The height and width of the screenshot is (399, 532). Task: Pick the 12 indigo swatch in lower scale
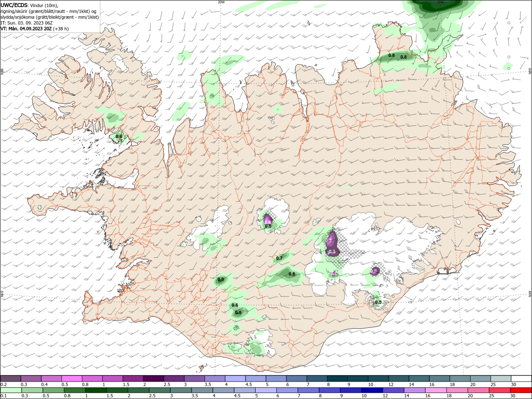[x=393, y=390]
